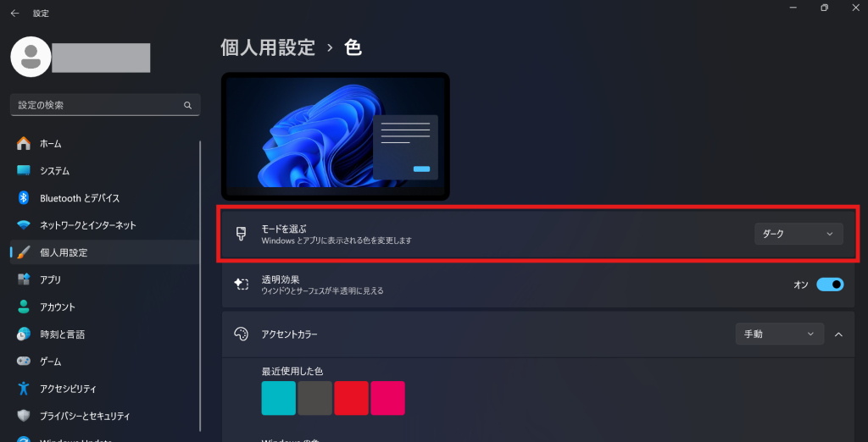
Task: Click the network Wi-Fi icon
Action: [24, 225]
